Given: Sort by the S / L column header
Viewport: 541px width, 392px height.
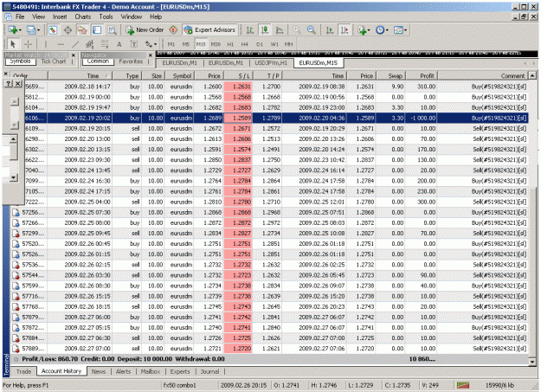Looking at the screenshot, I should [x=238, y=75].
